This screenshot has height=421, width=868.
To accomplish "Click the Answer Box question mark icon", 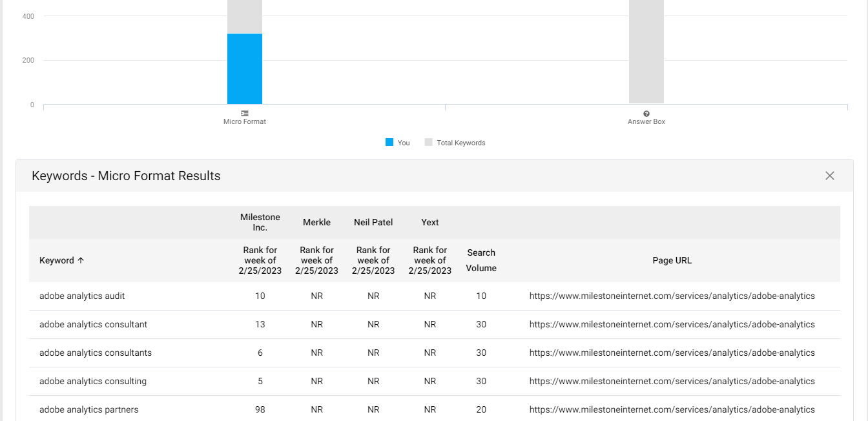I will 646,113.
